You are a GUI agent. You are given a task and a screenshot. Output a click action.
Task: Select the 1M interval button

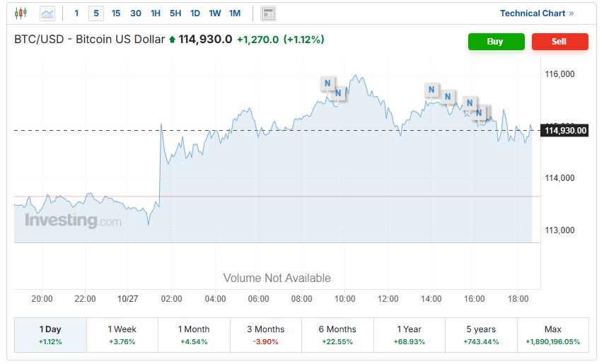click(x=235, y=13)
